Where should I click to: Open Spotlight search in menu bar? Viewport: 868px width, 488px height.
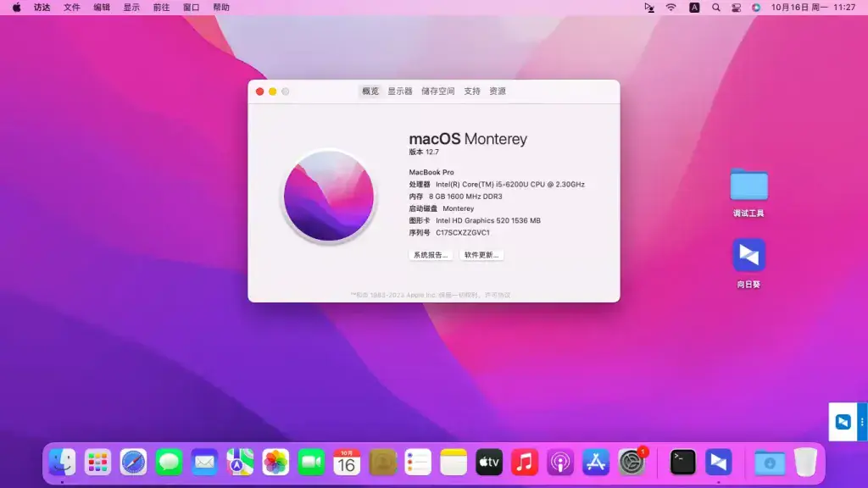[715, 7]
